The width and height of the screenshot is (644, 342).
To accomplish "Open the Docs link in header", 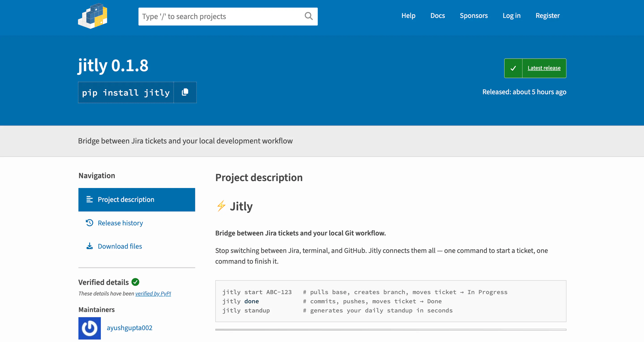I will (x=437, y=15).
